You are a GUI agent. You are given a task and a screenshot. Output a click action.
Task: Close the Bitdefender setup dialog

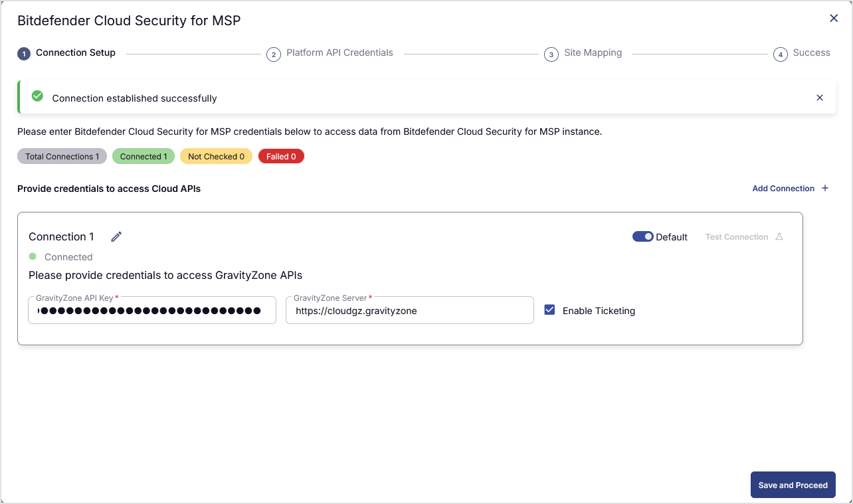834,19
